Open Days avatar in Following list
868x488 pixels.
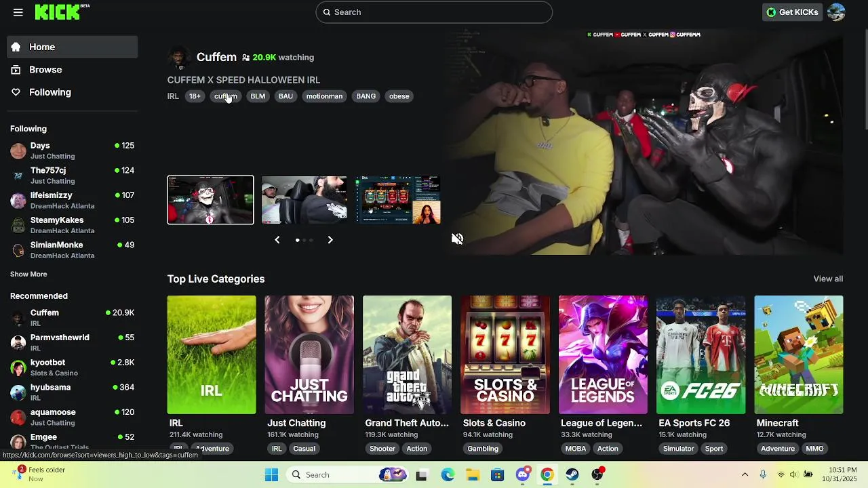tap(18, 150)
